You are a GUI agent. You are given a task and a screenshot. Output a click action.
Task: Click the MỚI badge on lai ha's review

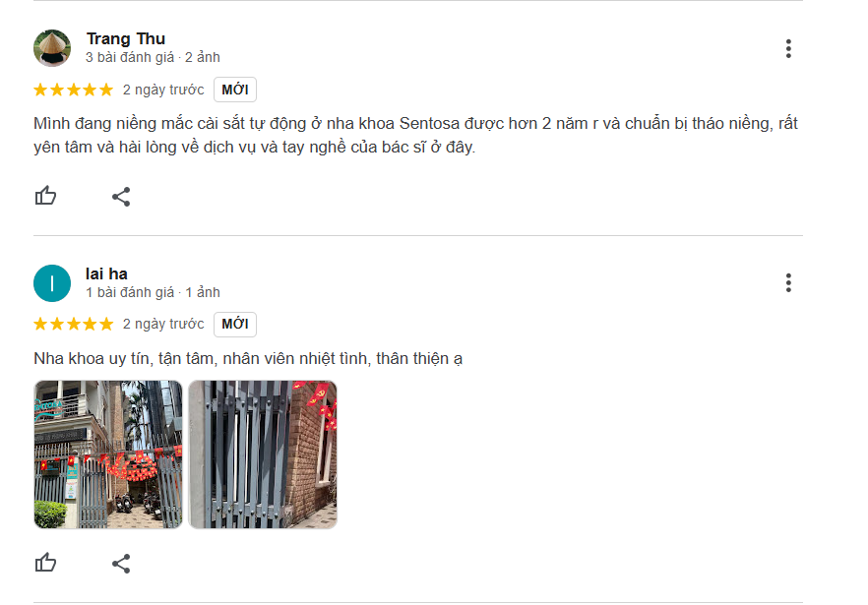(x=235, y=324)
